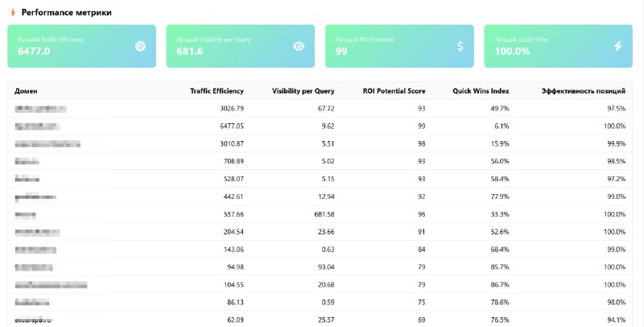This screenshot has width=644, height=327.
Task: Select the Quick Wins value 86.7%
Action: tap(500, 284)
